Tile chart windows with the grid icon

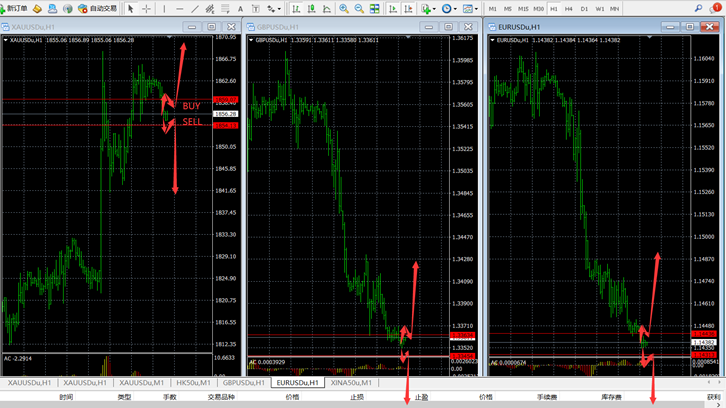374,8
